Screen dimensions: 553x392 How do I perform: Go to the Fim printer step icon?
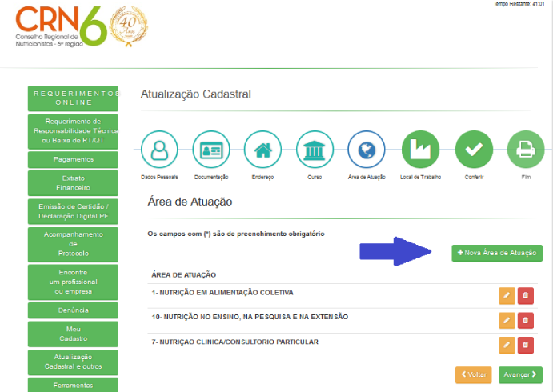tap(526, 150)
